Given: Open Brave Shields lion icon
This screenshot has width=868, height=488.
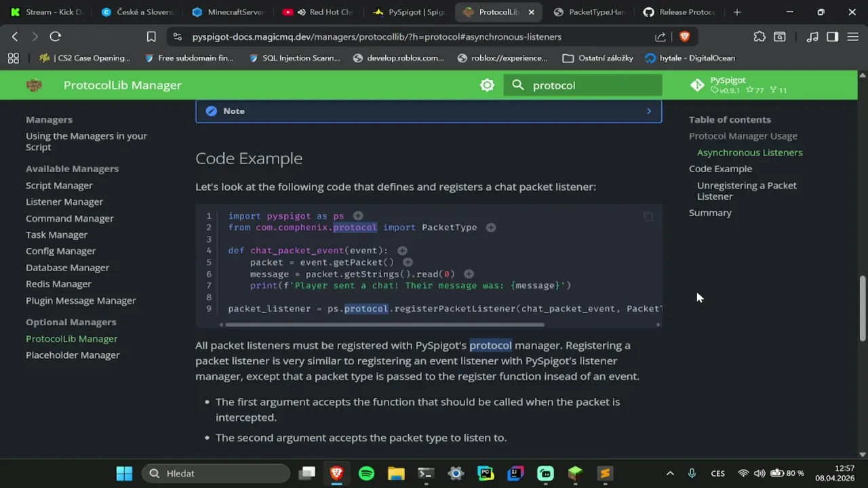Looking at the screenshot, I should (x=684, y=37).
